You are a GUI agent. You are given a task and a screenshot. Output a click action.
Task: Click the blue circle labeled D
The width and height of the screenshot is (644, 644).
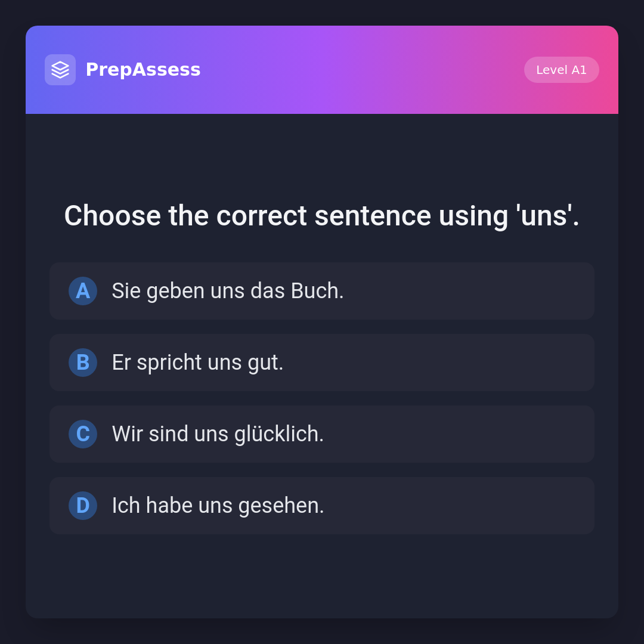83,506
